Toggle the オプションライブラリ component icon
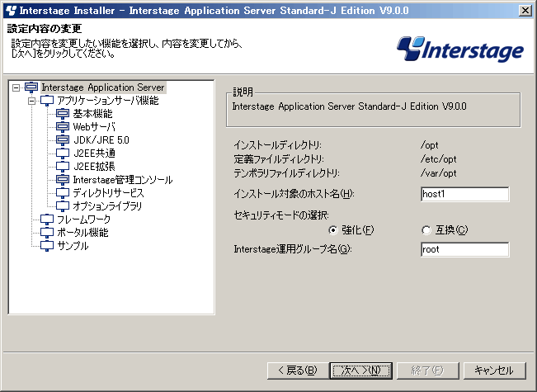 click(x=63, y=206)
